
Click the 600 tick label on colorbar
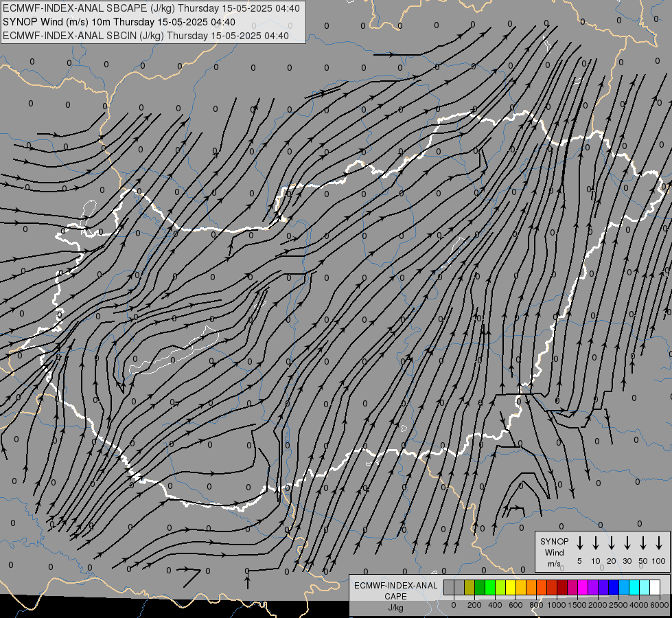[515, 605]
